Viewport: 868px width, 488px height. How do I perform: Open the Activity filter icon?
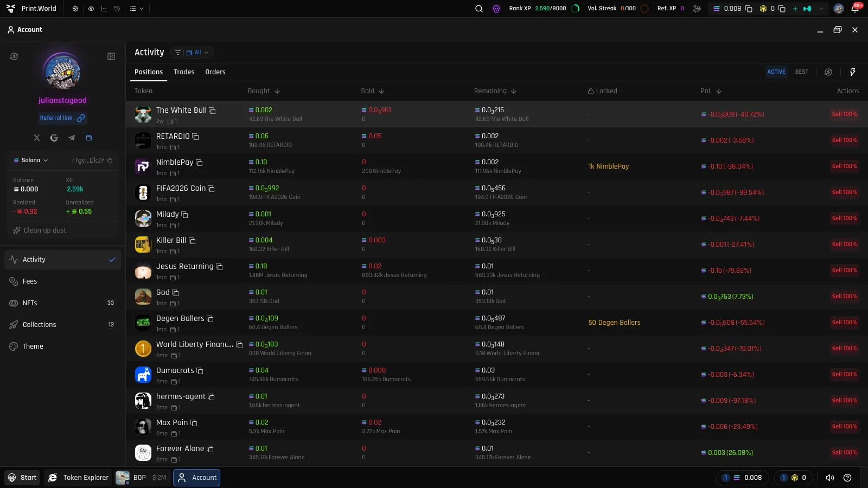pyautogui.click(x=177, y=53)
